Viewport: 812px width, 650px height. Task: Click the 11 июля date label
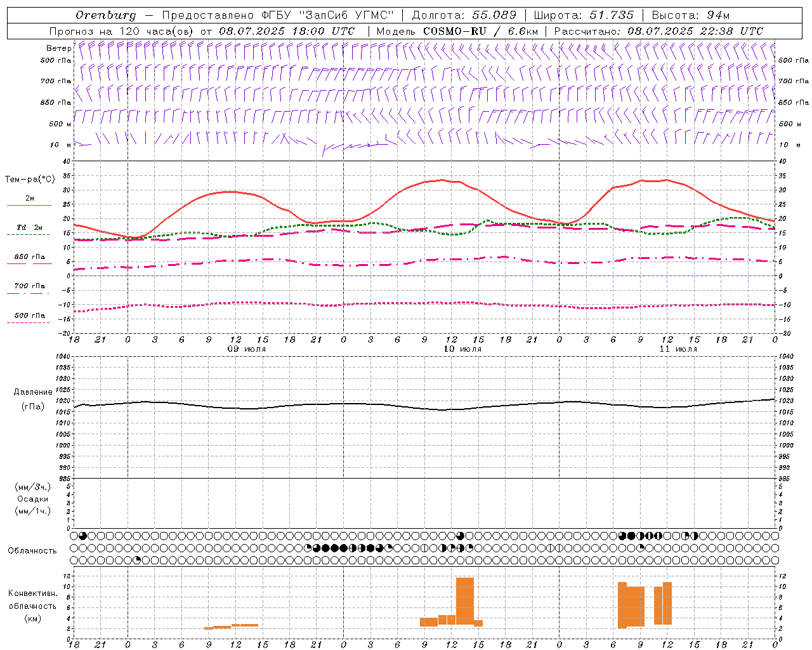pos(678,349)
